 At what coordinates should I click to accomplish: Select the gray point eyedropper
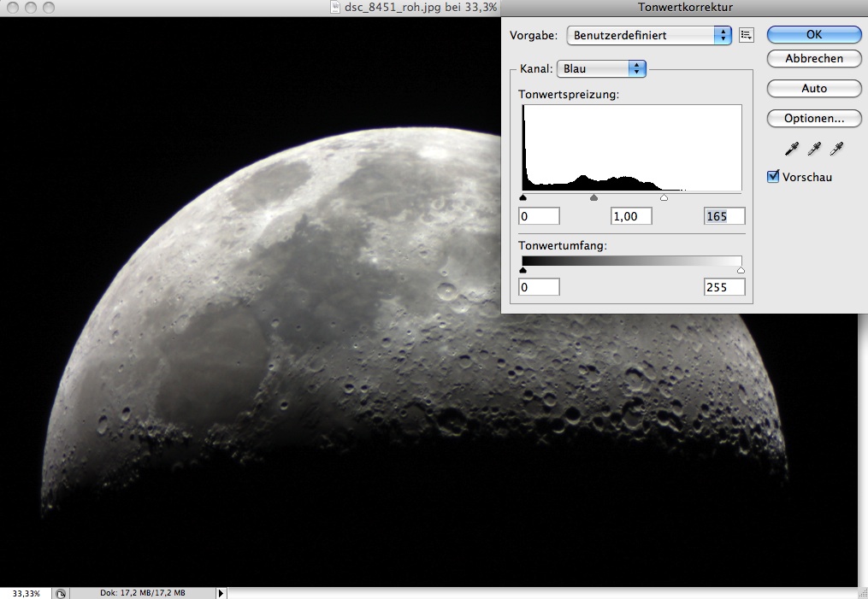click(814, 148)
